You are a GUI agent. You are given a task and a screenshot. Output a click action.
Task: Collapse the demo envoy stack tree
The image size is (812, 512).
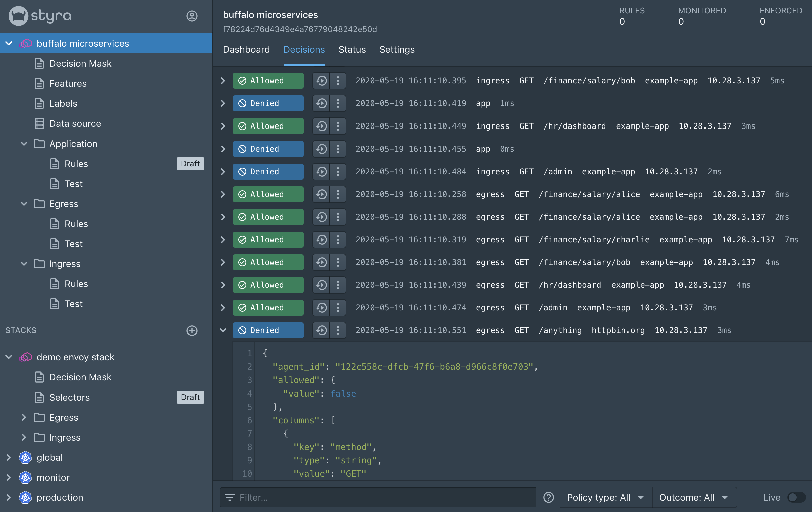9,357
